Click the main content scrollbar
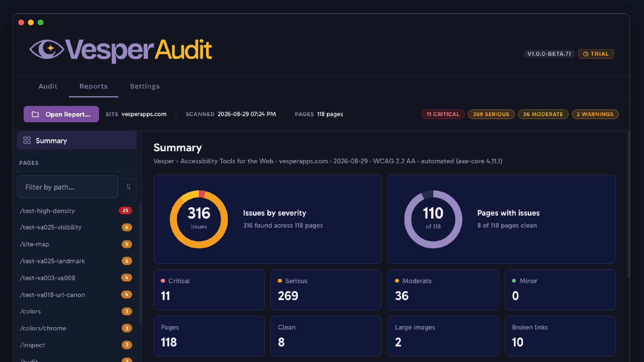644x362 pixels. (x=628, y=204)
